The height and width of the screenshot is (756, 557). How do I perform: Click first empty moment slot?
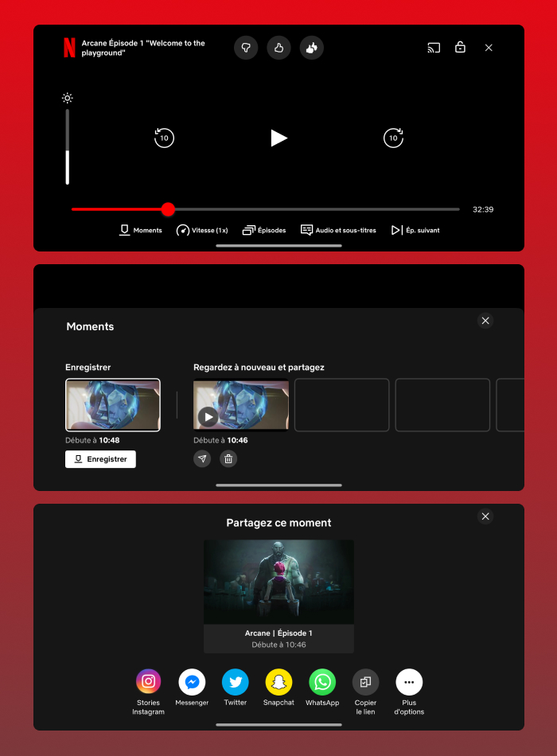point(342,405)
